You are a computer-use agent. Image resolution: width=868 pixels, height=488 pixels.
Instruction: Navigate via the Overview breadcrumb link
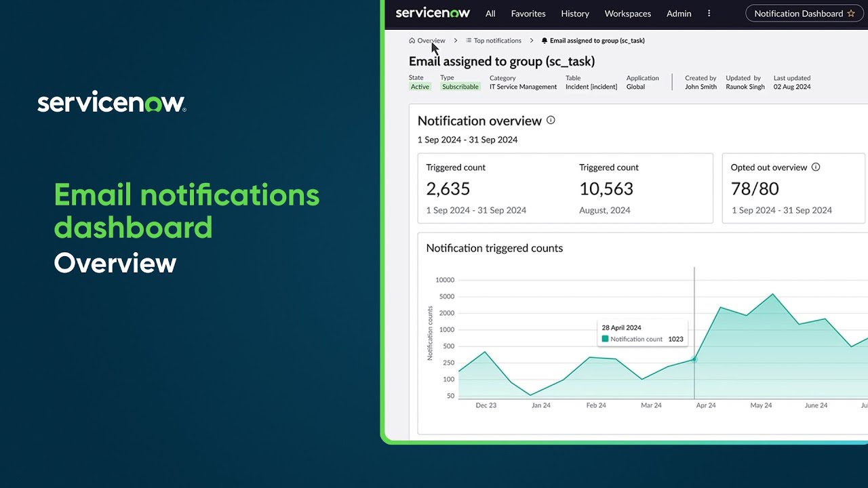(x=430, y=40)
